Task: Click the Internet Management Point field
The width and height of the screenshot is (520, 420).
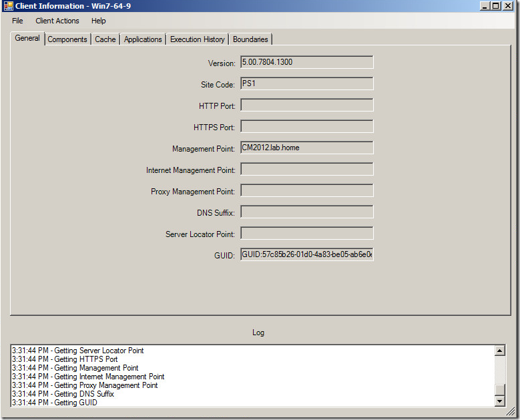Action: pyautogui.click(x=307, y=169)
